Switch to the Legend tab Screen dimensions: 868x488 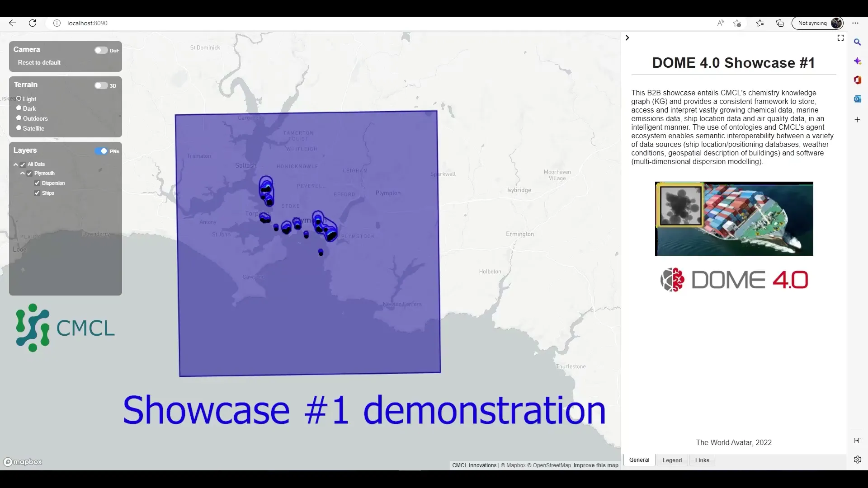(x=672, y=460)
